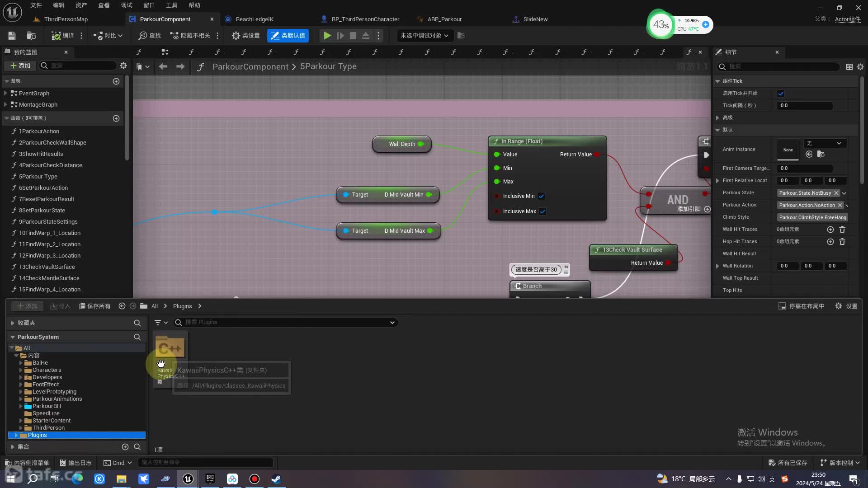Click details panel property matrix grid icon
This screenshot has width=868, height=488.
pos(849,66)
